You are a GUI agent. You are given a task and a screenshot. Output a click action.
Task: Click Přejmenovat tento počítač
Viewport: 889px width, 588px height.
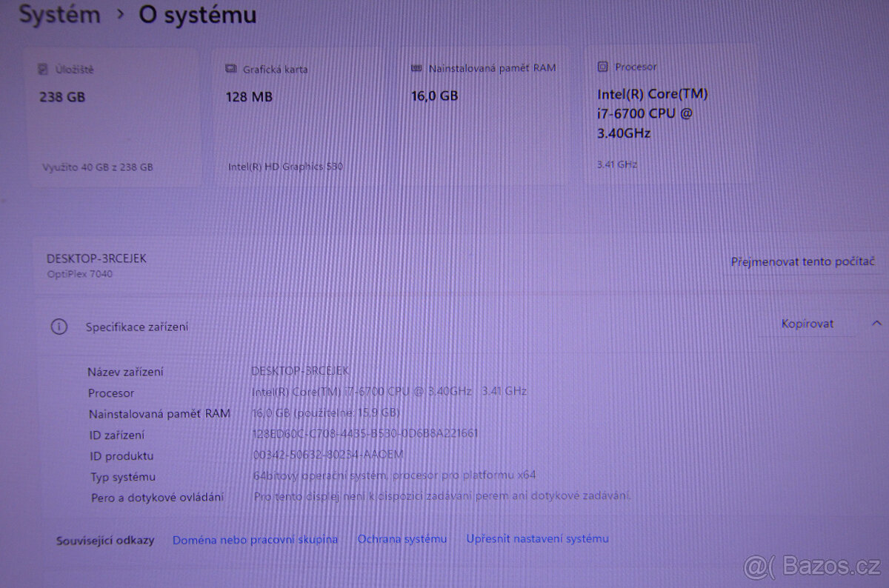(x=802, y=261)
